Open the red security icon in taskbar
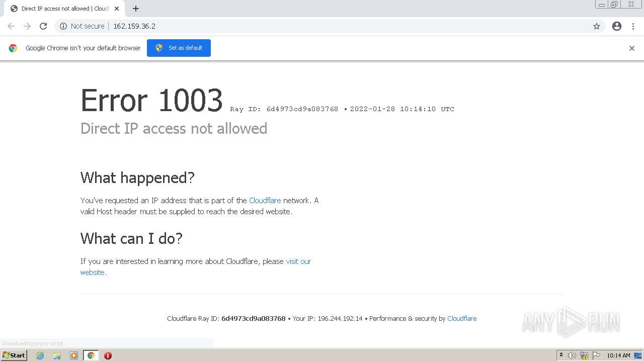 [108, 355]
